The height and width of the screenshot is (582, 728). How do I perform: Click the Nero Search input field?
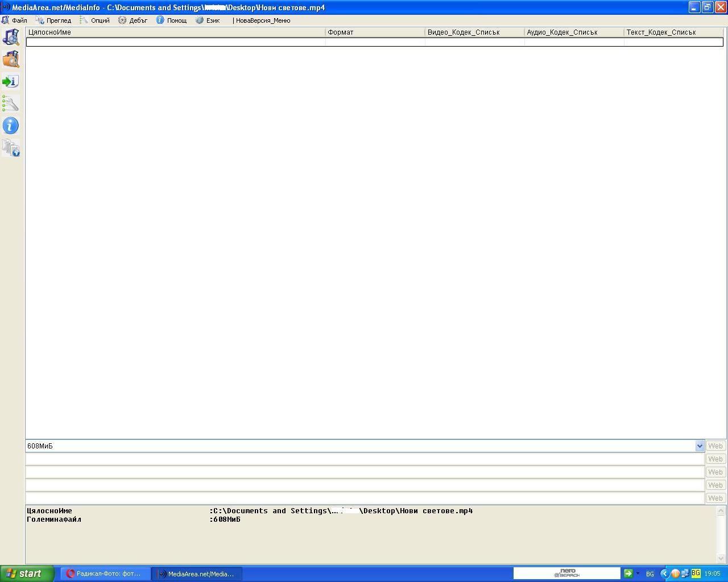pos(566,573)
